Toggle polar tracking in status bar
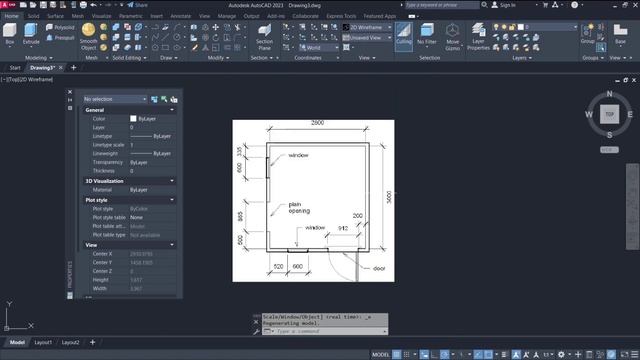This screenshot has height=360, width=640. [x=444, y=355]
